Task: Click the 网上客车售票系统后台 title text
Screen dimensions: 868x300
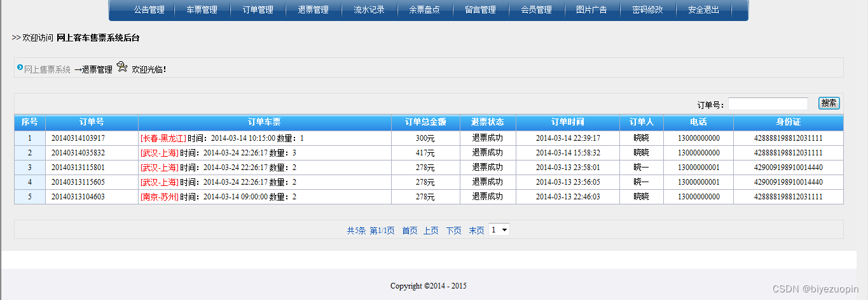Action: pyautogui.click(x=98, y=38)
